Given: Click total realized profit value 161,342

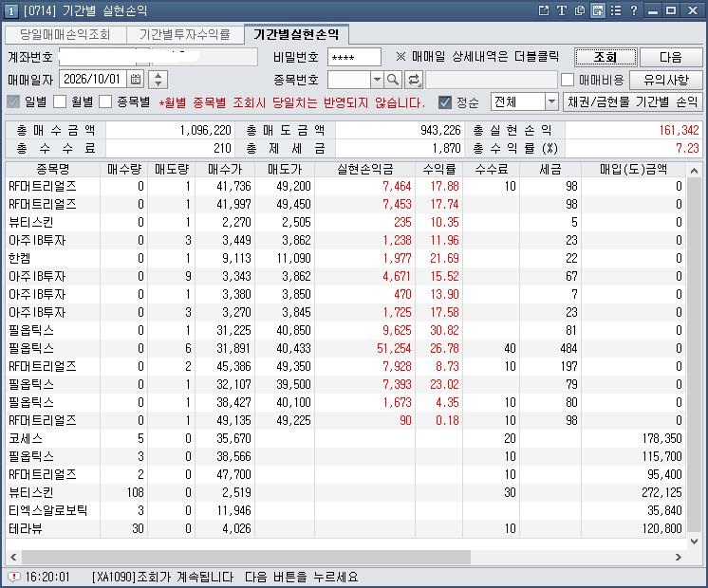Looking at the screenshot, I should [x=679, y=131].
